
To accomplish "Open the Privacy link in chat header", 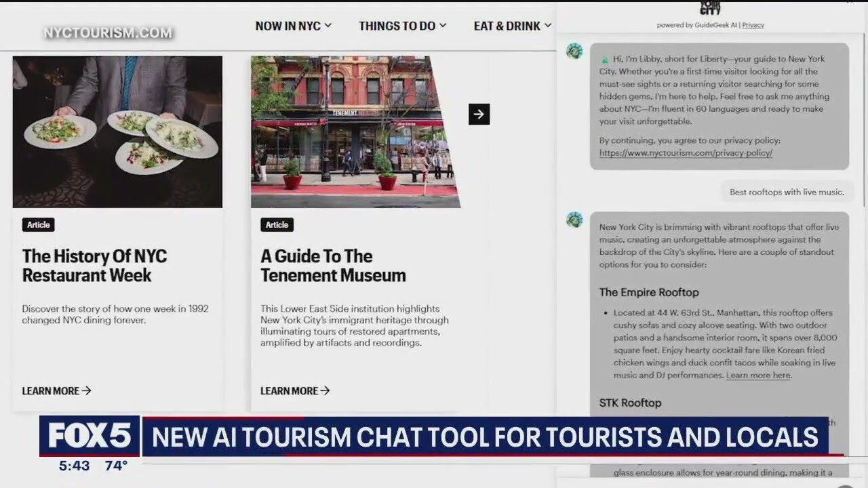I will coord(753,25).
